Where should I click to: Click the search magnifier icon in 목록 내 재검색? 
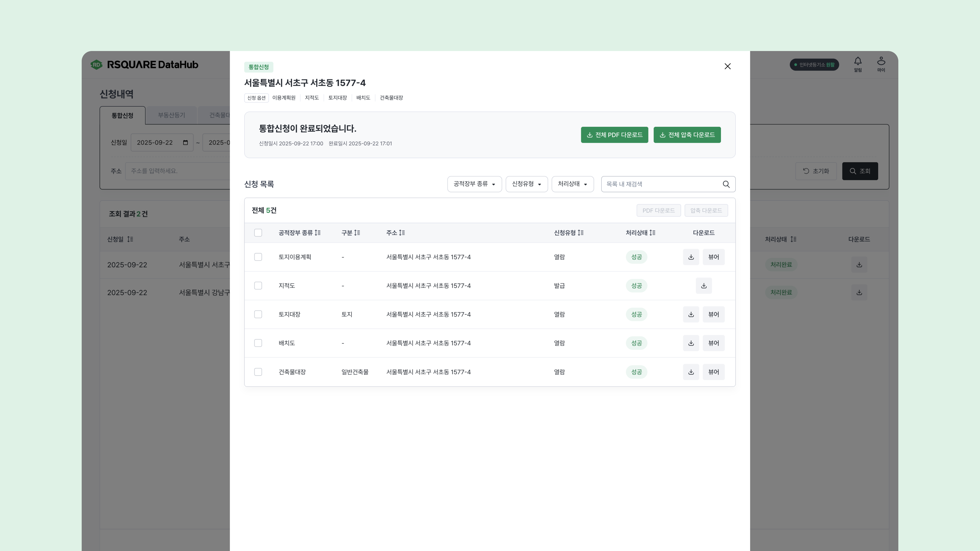click(x=726, y=184)
